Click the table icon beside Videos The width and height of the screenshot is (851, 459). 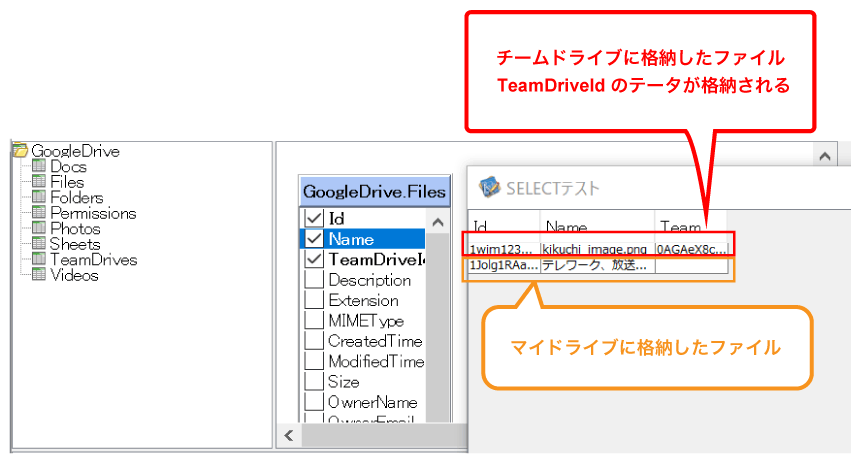tap(39, 275)
